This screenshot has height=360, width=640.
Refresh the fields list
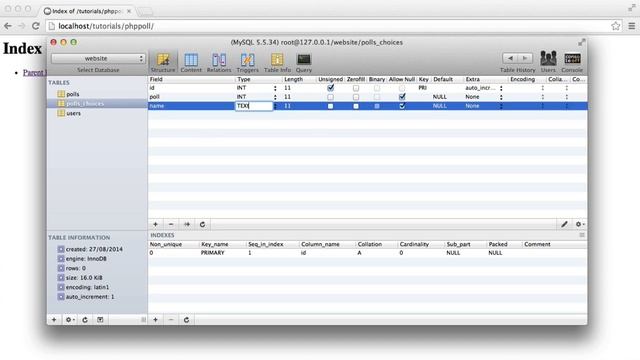point(202,224)
